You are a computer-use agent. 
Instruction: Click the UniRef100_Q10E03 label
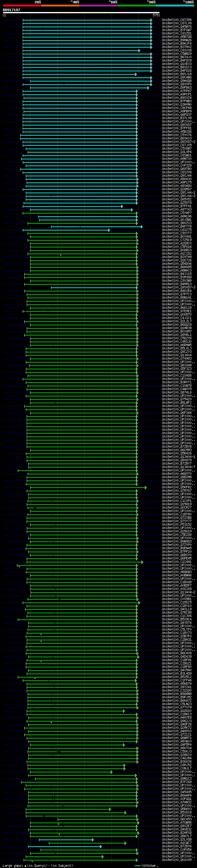177,64
